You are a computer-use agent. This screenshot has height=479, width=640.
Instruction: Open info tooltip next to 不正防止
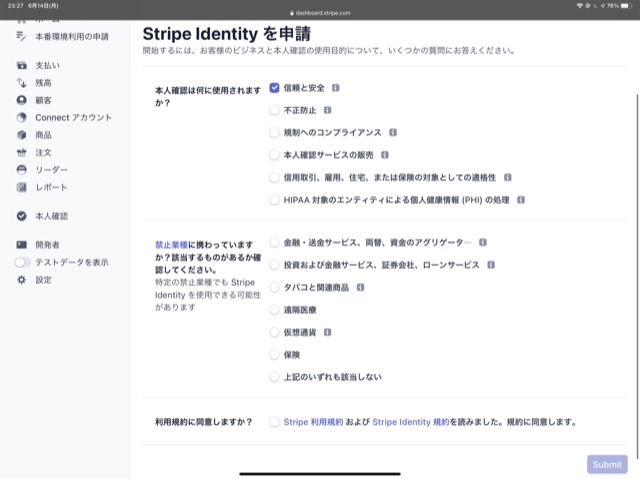(x=327, y=110)
